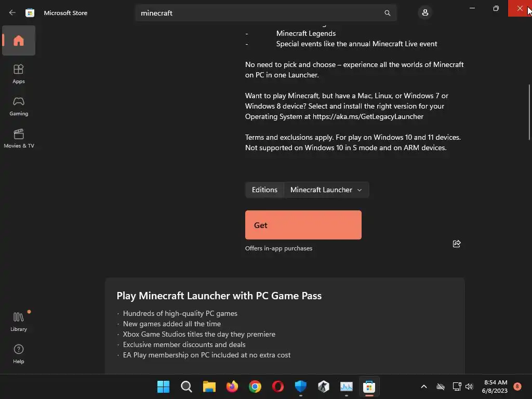Open the notification badge showing 8

pos(517,387)
